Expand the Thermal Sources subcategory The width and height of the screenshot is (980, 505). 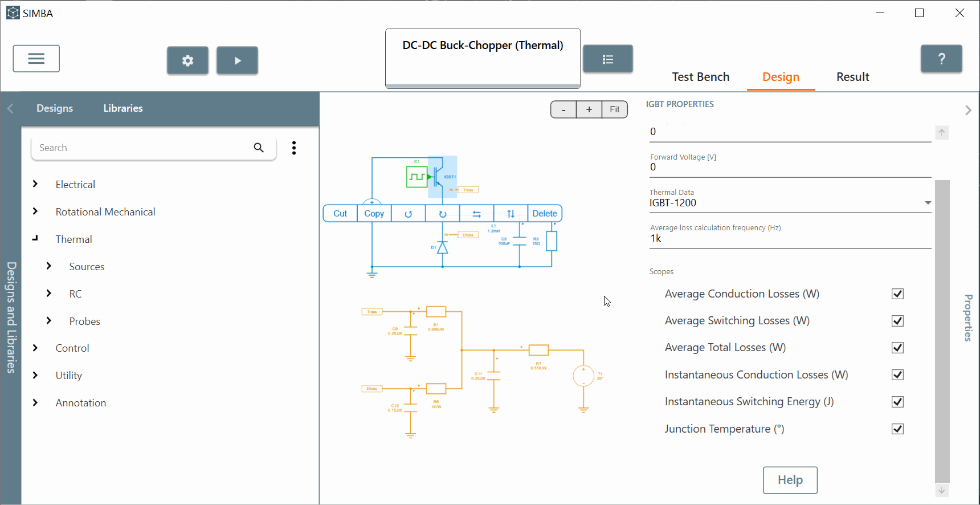[x=49, y=266]
